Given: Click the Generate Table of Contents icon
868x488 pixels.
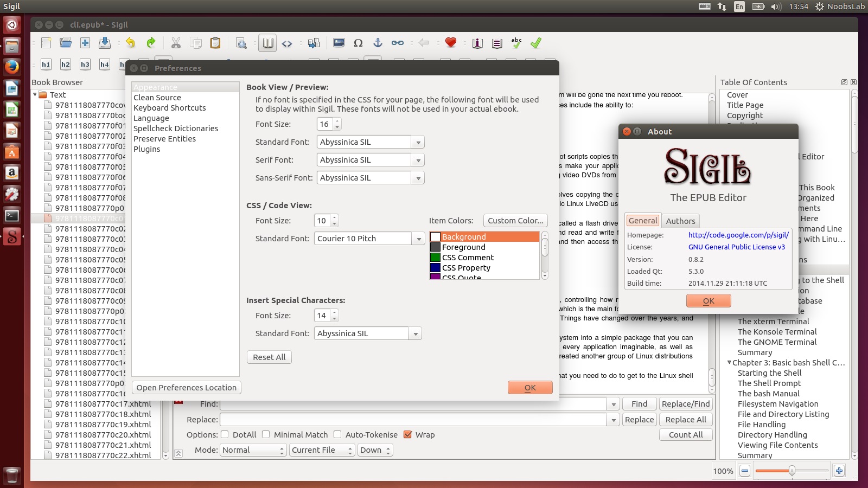Looking at the screenshot, I should pos(497,43).
